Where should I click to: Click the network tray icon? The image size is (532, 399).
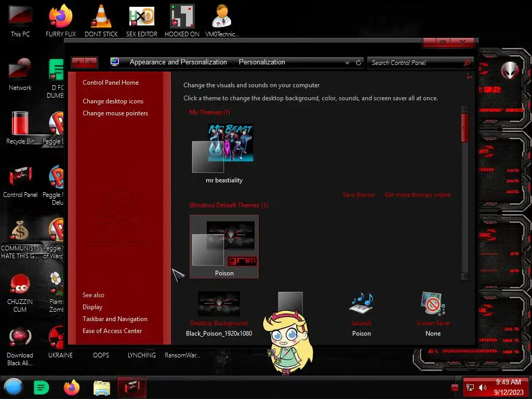click(x=470, y=388)
